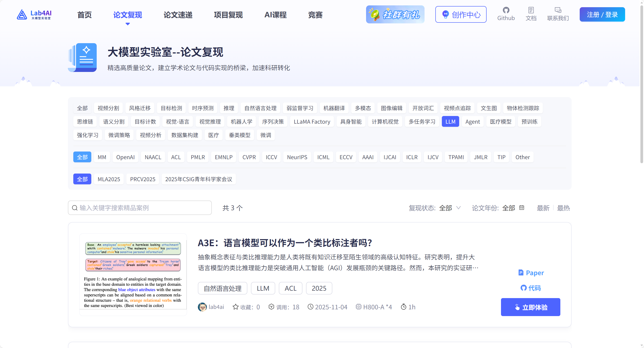Open the 论文年份 calendar icon
This screenshot has height=348, width=644.
coord(521,208)
